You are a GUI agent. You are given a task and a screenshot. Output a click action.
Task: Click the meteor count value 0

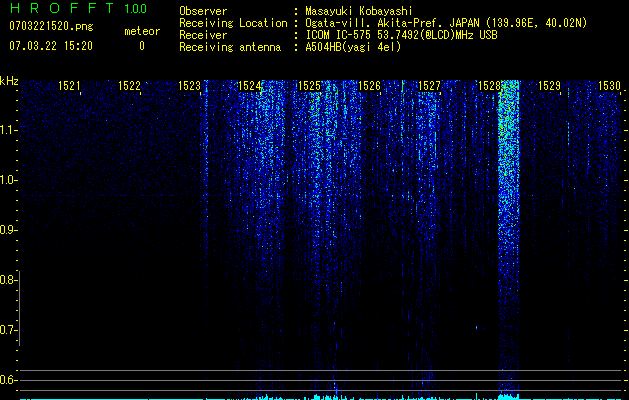(x=142, y=46)
